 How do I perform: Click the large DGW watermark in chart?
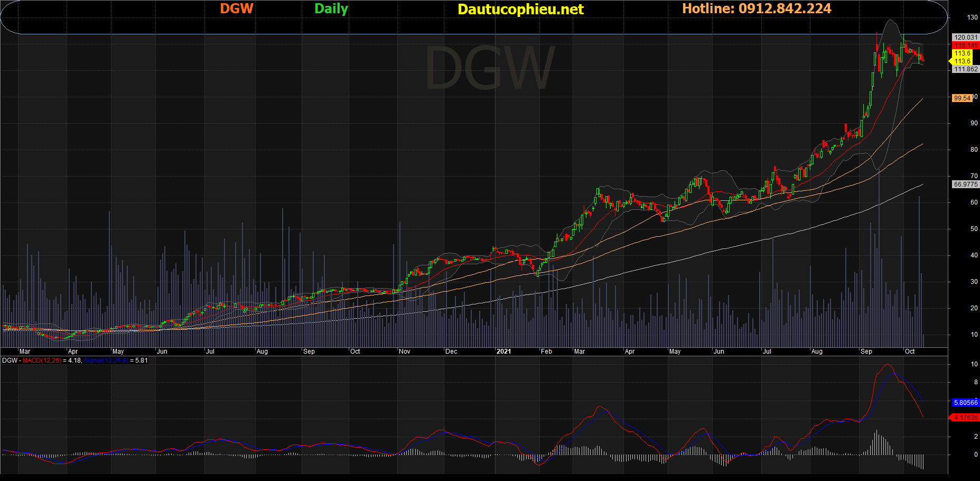coord(490,69)
